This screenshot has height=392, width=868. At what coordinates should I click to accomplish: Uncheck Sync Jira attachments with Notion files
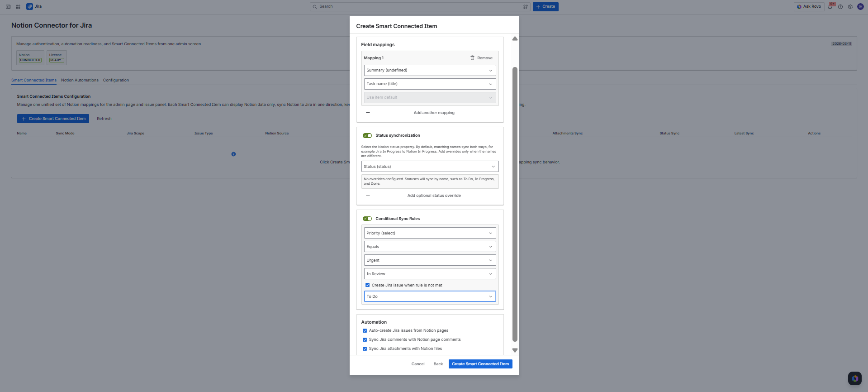coord(365,349)
